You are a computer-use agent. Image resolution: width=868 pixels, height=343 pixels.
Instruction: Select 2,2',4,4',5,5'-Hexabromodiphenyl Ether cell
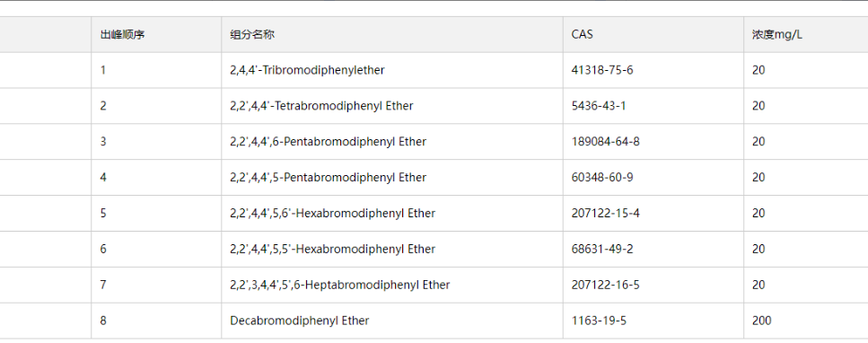click(x=392, y=249)
